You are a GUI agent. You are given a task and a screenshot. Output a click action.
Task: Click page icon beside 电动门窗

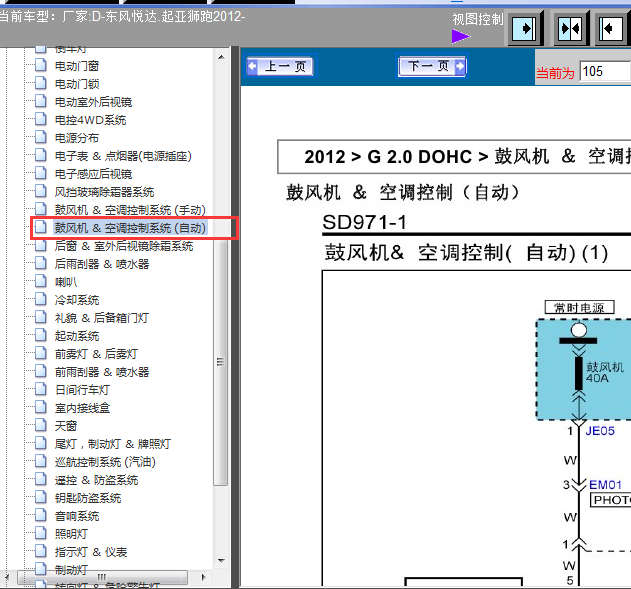coord(41,64)
